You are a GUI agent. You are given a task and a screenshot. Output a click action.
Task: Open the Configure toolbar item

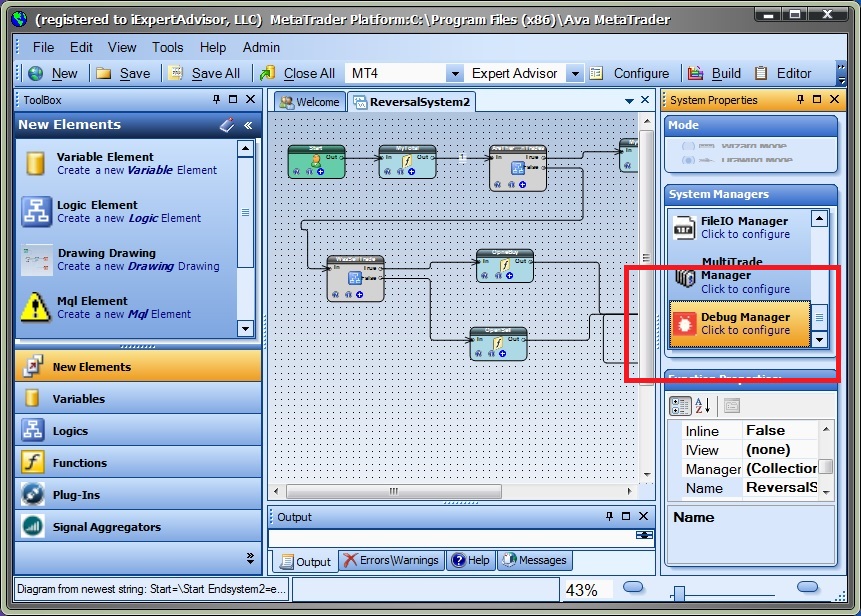629,73
